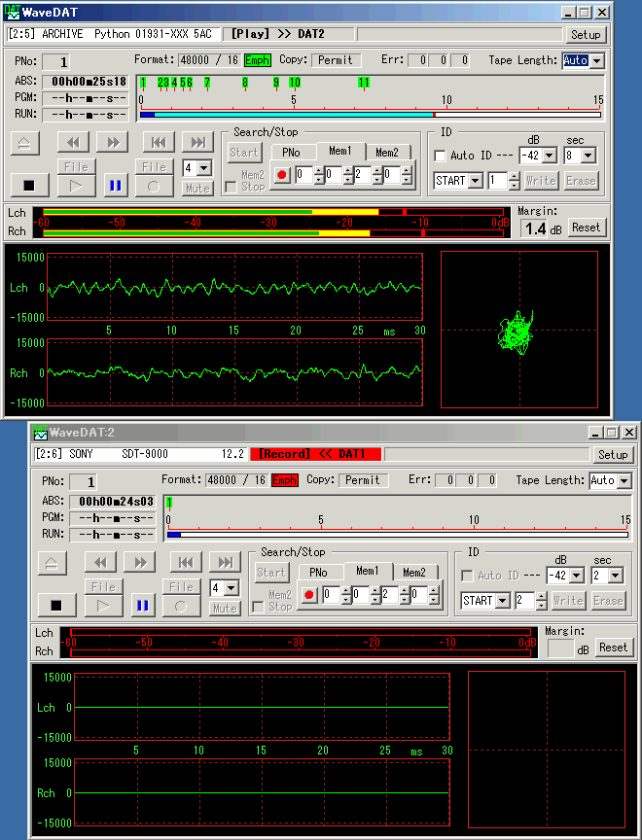Select the Mem2 tab in the WaveDAT:2 window
The image size is (642, 840).
coord(413,573)
